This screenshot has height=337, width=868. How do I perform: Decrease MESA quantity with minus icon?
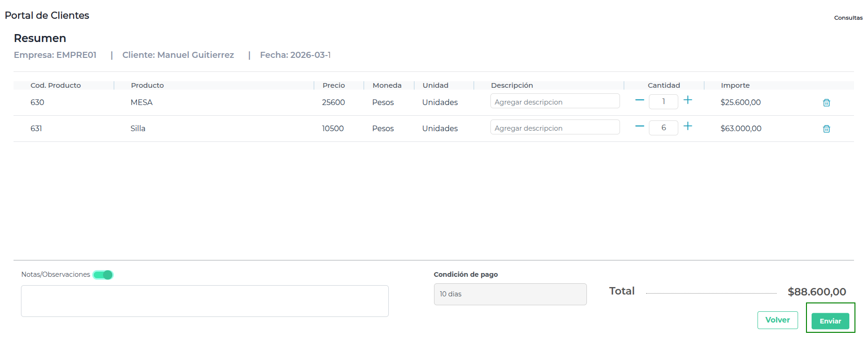640,100
